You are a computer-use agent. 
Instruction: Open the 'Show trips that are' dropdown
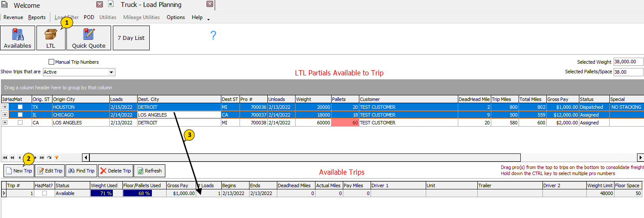tap(112, 72)
